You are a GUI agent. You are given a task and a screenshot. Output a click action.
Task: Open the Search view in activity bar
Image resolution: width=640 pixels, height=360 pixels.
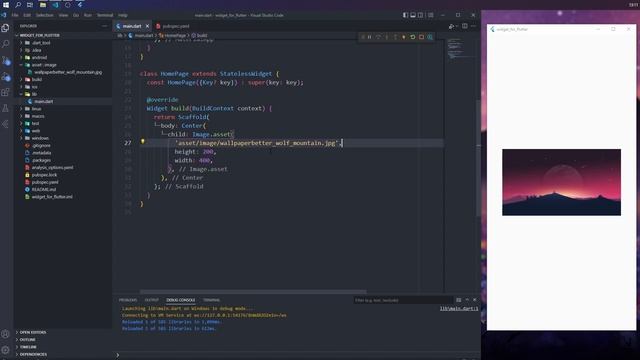point(5,44)
